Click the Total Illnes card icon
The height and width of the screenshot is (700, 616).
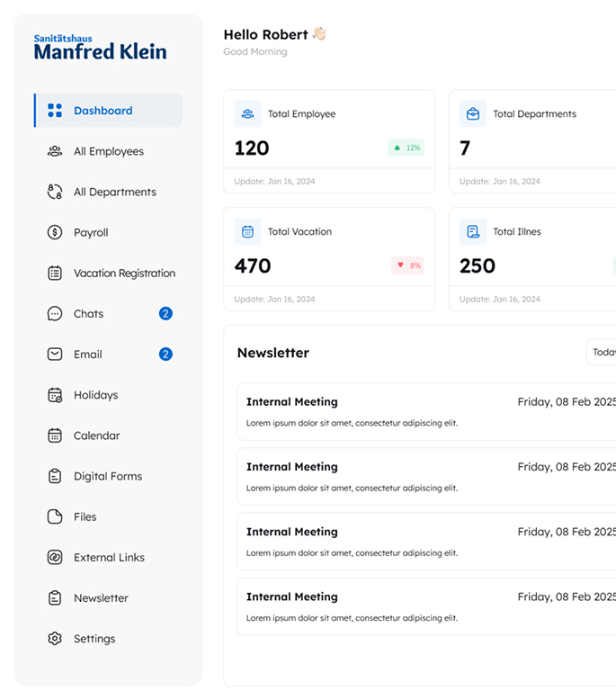[x=472, y=231]
